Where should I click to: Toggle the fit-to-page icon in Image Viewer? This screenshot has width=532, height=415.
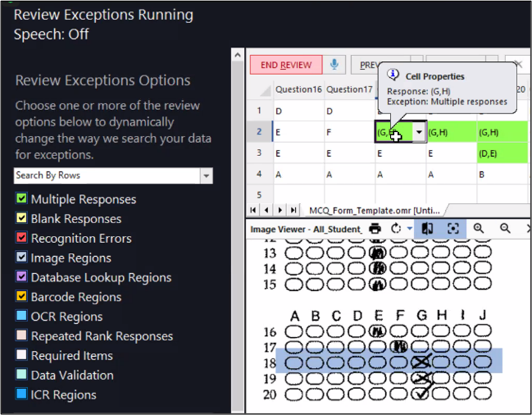[427, 228]
